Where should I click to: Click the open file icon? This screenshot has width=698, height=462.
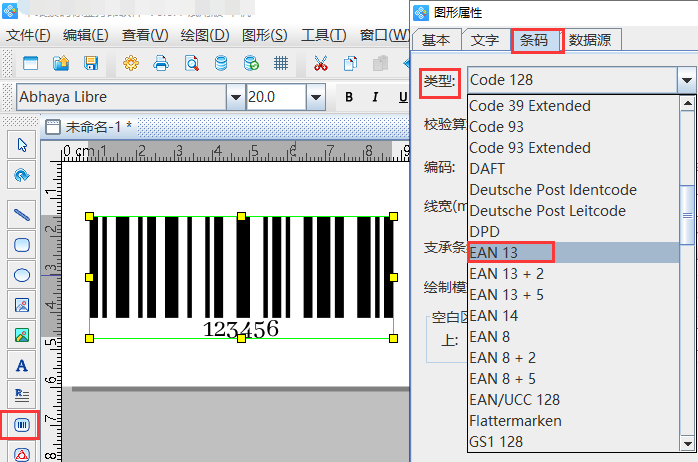pyautogui.click(x=61, y=63)
